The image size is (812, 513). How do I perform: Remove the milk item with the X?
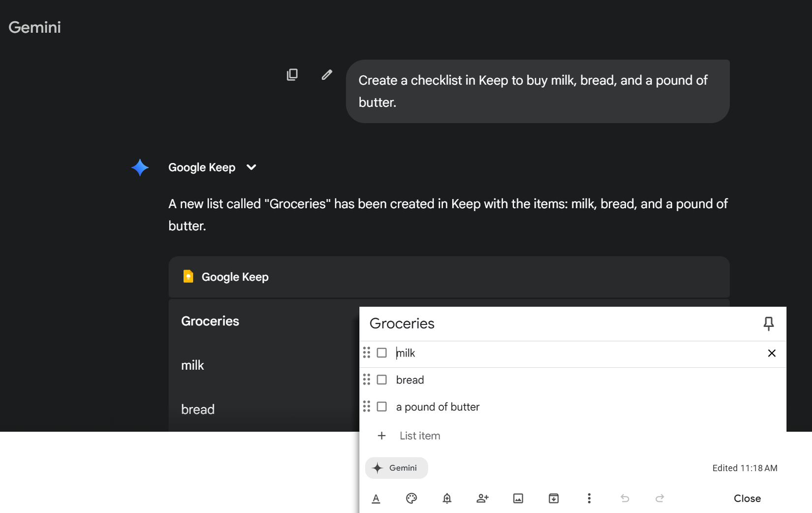coord(771,353)
